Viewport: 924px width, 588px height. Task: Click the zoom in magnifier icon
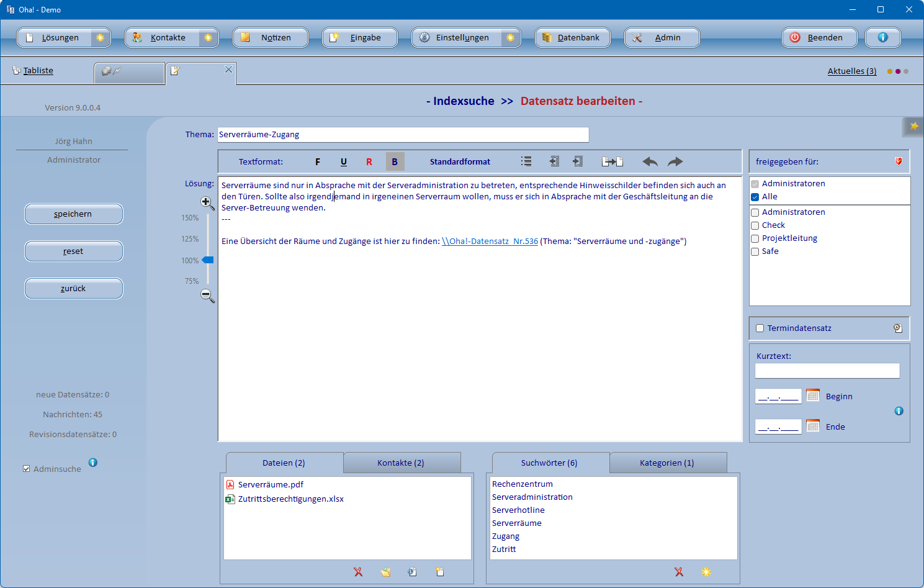(x=207, y=202)
